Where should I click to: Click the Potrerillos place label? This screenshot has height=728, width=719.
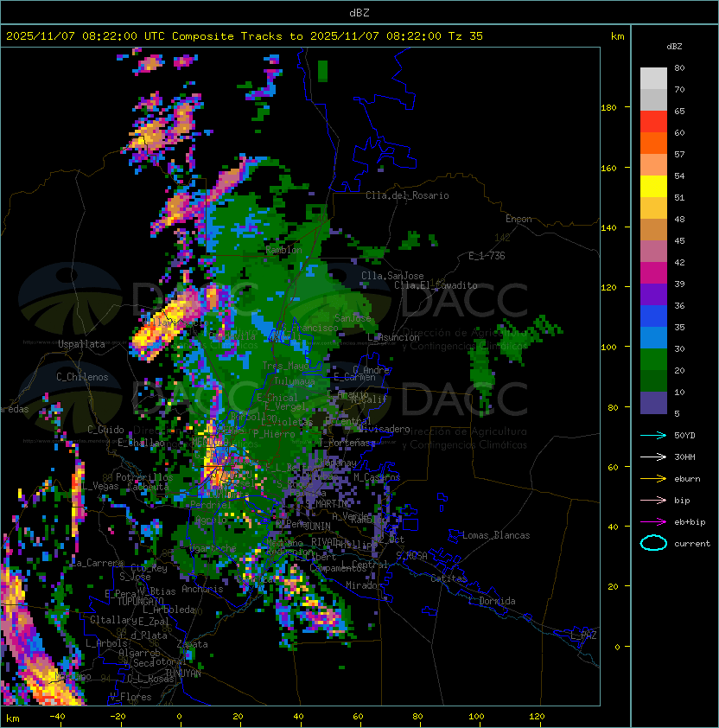coord(144,476)
